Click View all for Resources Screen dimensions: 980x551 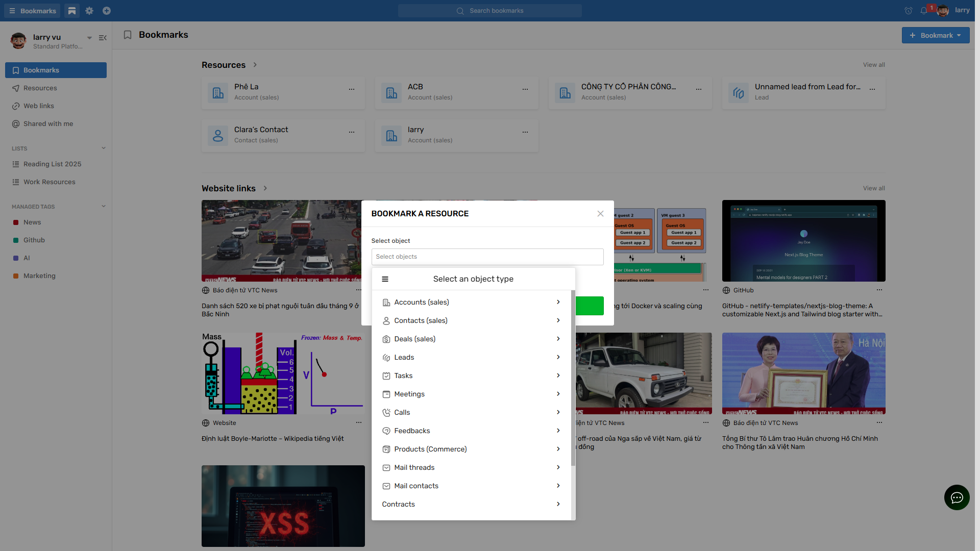873,65
